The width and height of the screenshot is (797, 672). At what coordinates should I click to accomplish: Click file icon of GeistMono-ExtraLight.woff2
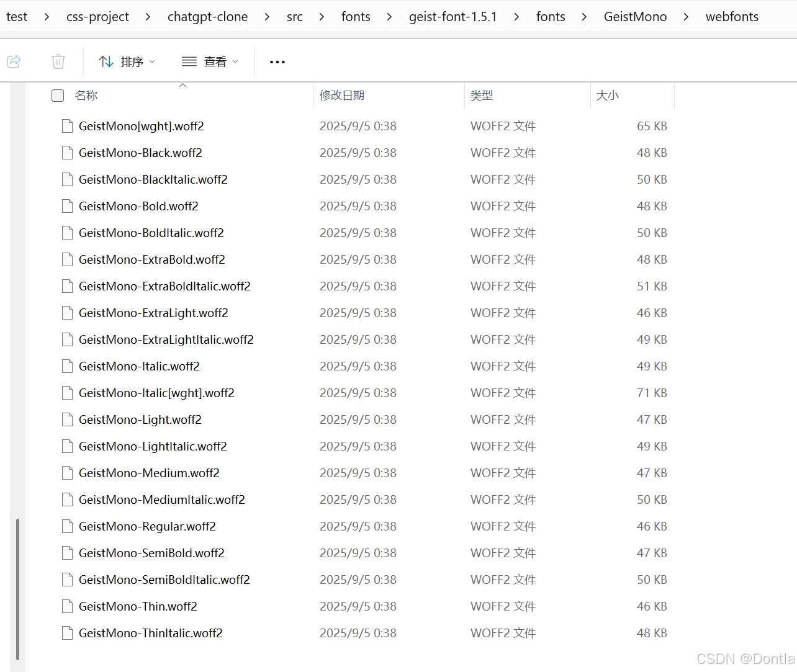pyautogui.click(x=67, y=313)
